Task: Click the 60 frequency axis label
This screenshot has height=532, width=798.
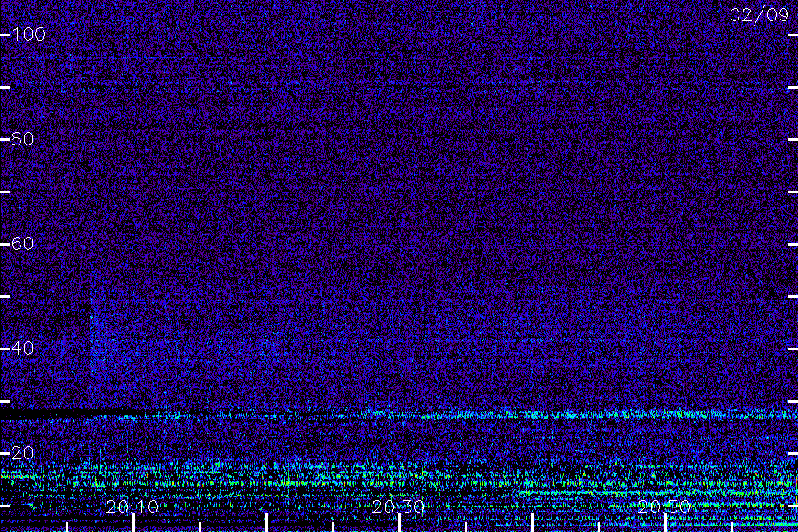Action: point(22,243)
